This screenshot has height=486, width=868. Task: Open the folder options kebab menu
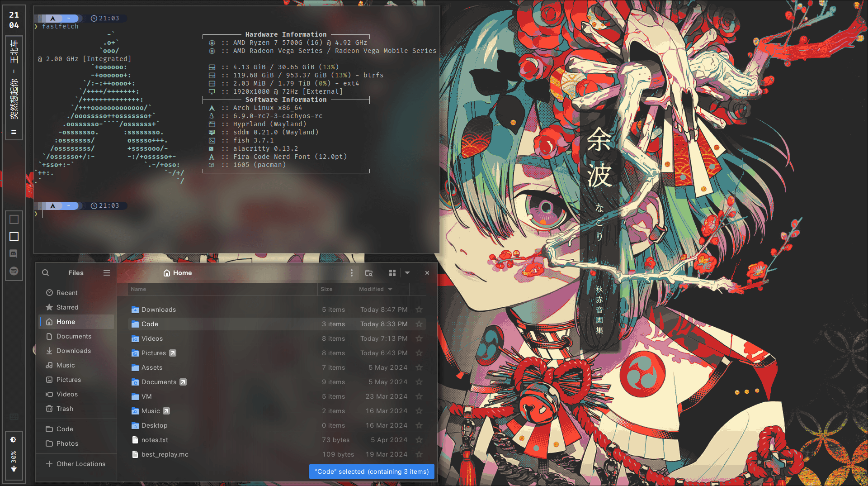coord(351,273)
